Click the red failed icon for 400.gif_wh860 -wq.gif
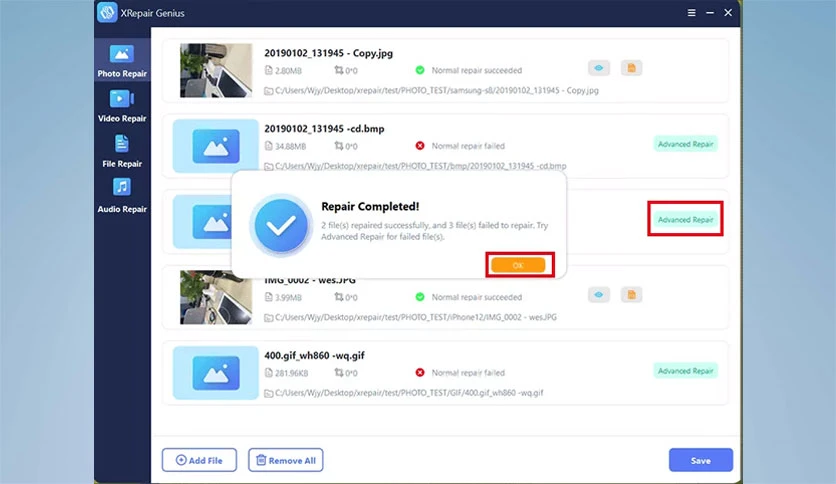 (420, 373)
